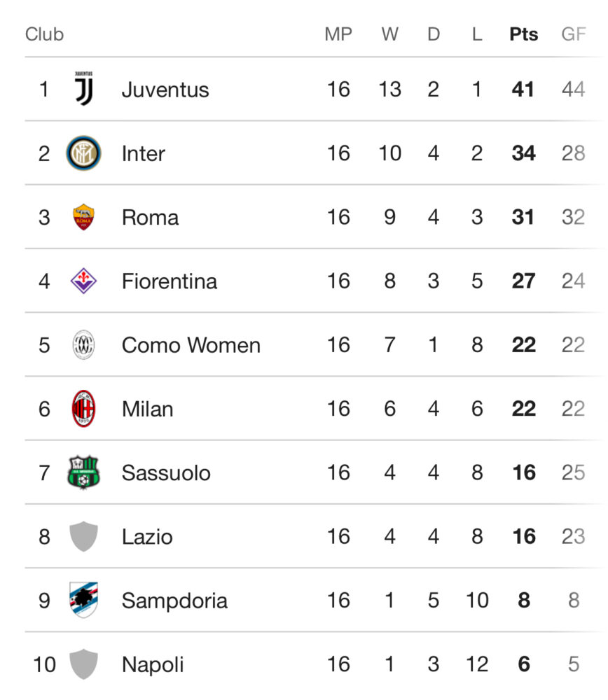Click the Como Women club crest
This screenshot has height=700, width=608.
click(83, 344)
